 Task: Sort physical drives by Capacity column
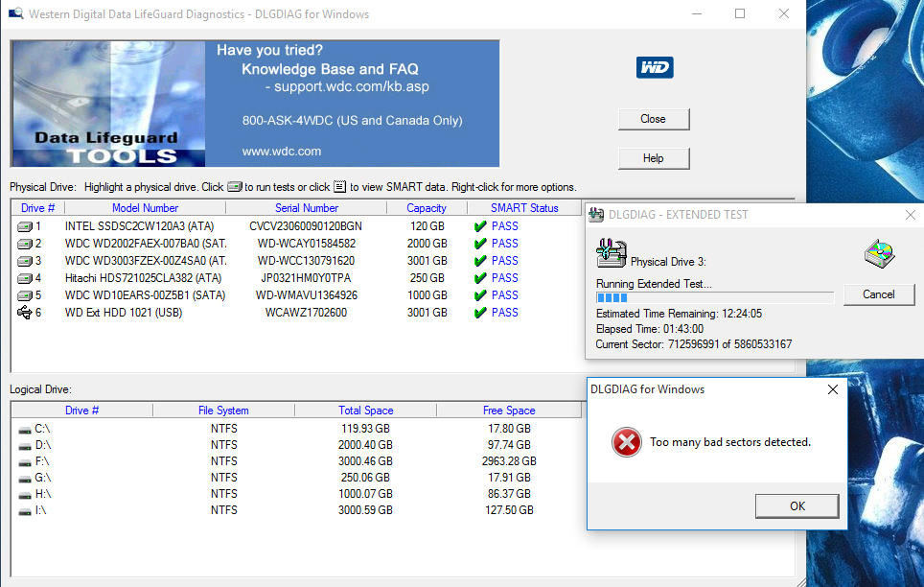coord(427,208)
